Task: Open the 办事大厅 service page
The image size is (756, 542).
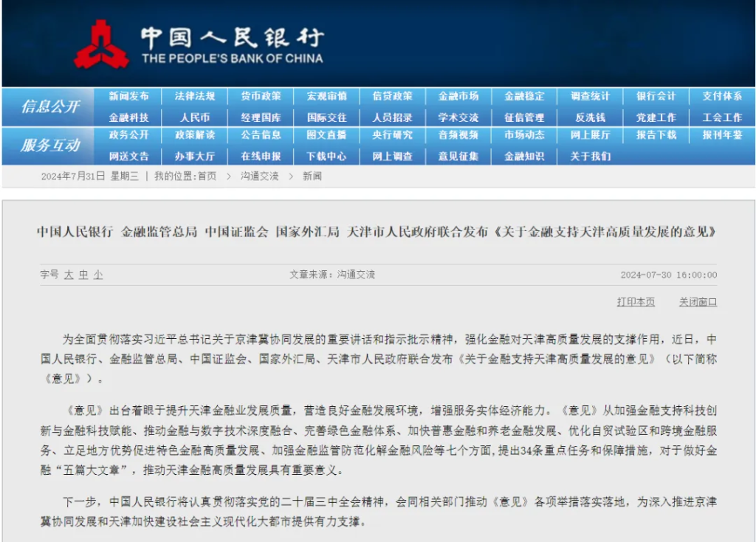Action: (195, 157)
